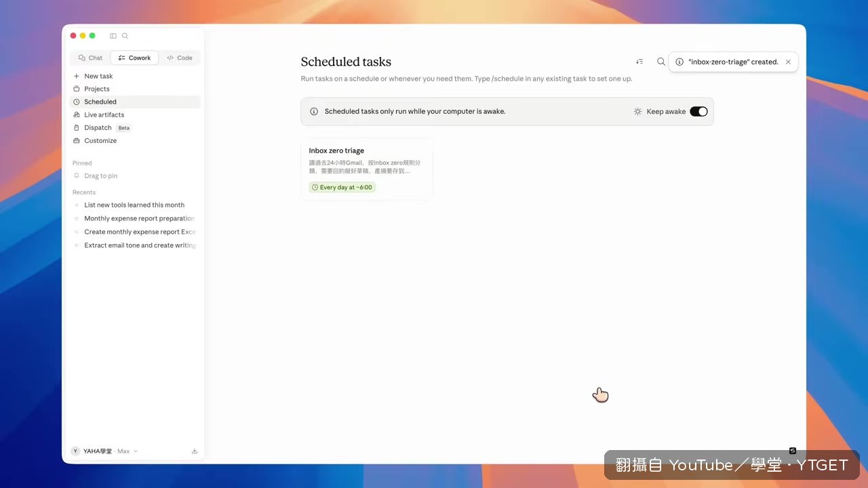Start a New task from the sidebar
The image size is (868, 488).
tap(135, 76)
